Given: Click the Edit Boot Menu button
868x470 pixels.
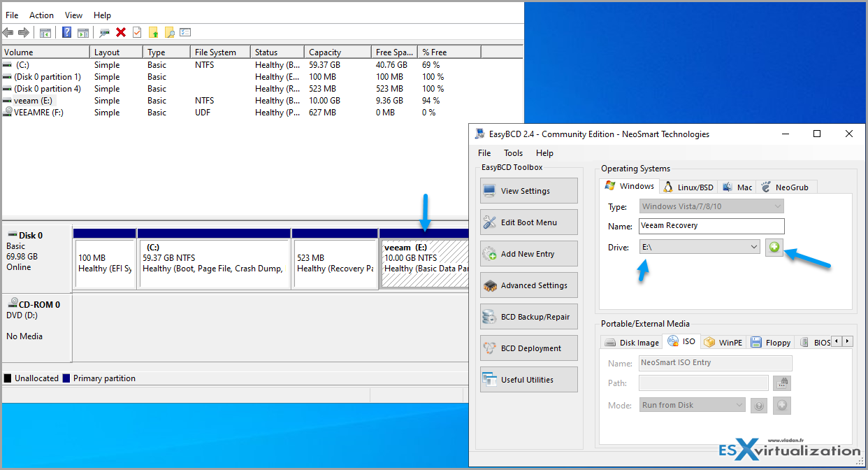Looking at the screenshot, I should (528, 222).
